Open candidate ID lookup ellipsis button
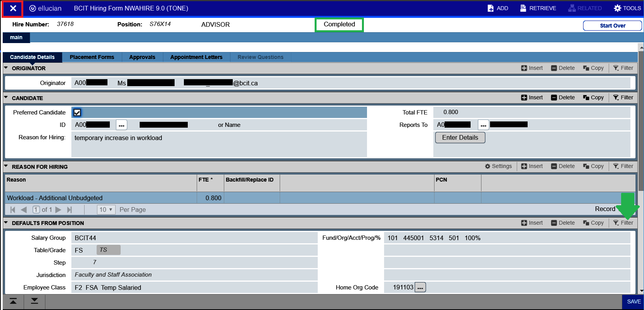 click(x=121, y=125)
